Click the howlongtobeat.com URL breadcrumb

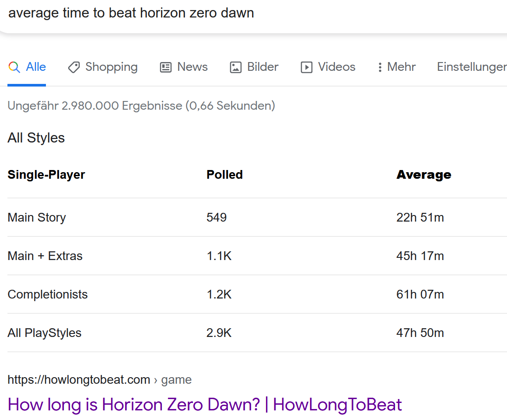79,379
